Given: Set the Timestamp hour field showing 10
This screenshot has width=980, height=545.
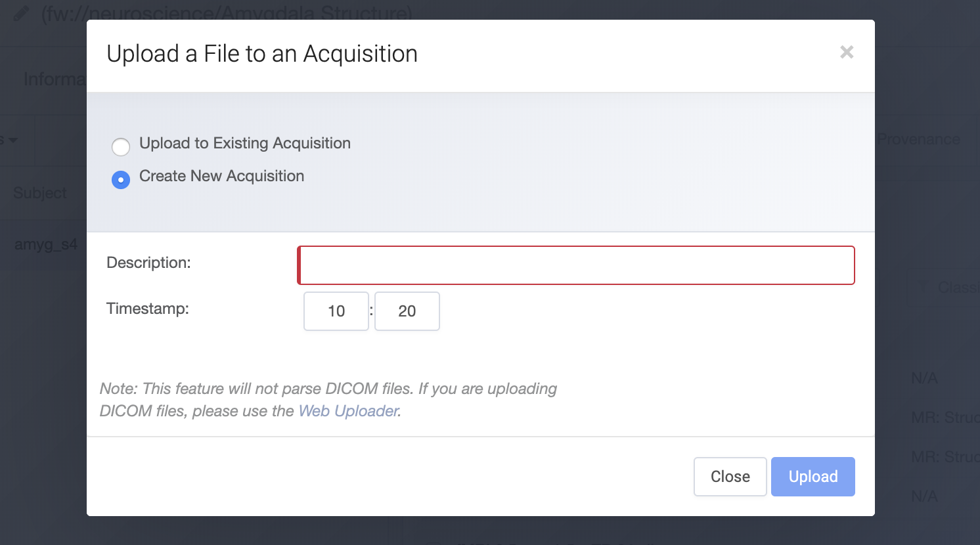Looking at the screenshot, I should click(336, 311).
